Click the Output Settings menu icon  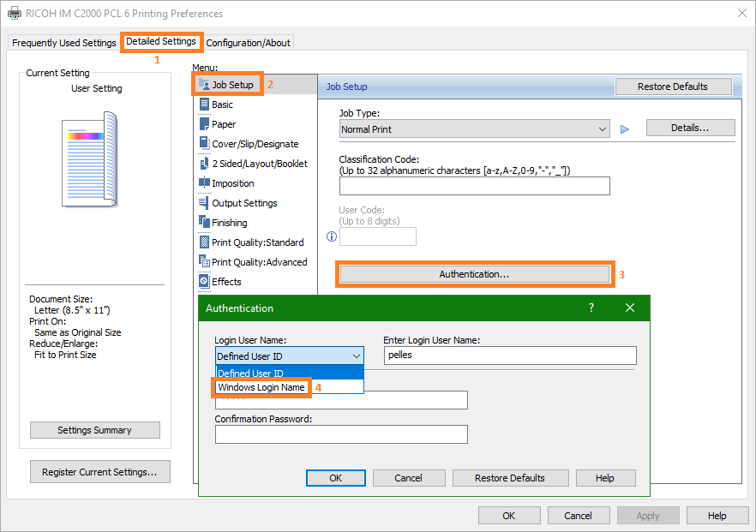[206, 202]
